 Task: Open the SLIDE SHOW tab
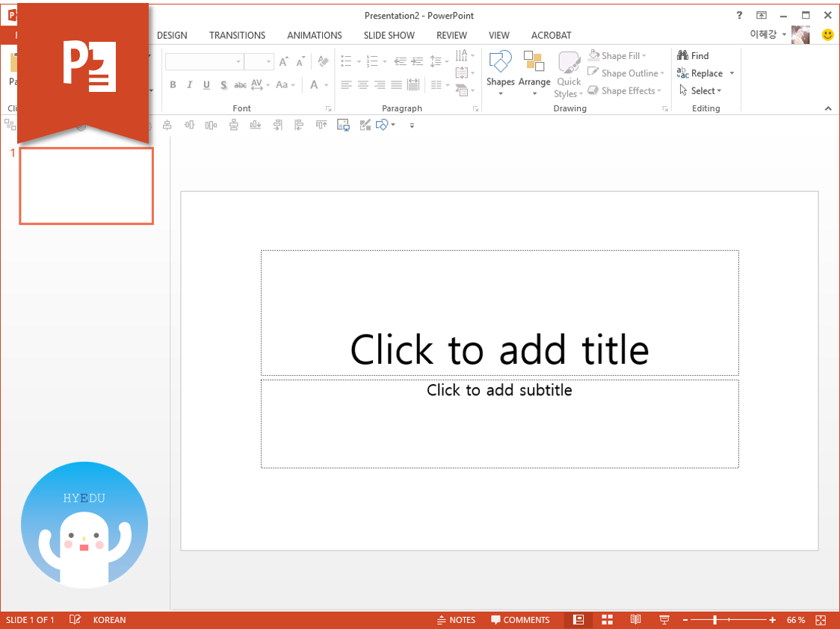389,35
